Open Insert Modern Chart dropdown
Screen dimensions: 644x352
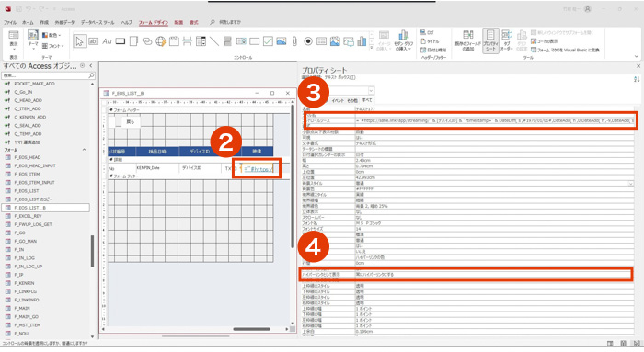[x=403, y=40]
